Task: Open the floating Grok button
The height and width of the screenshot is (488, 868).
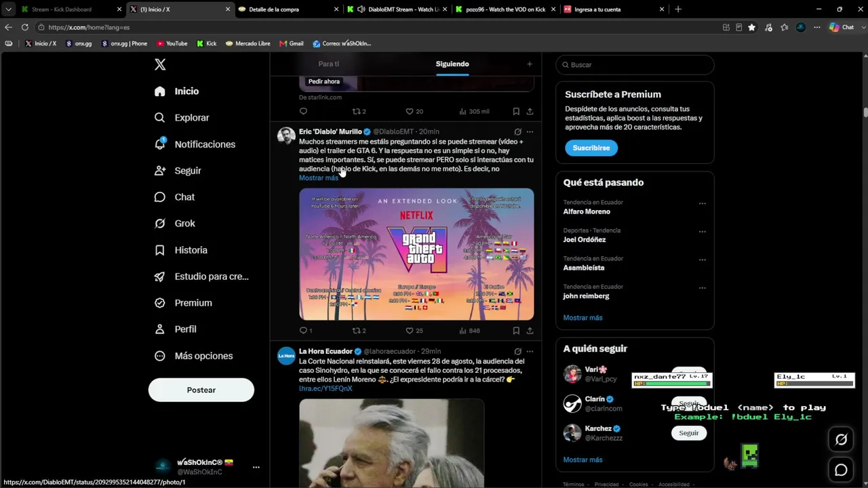Action: tap(841, 439)
